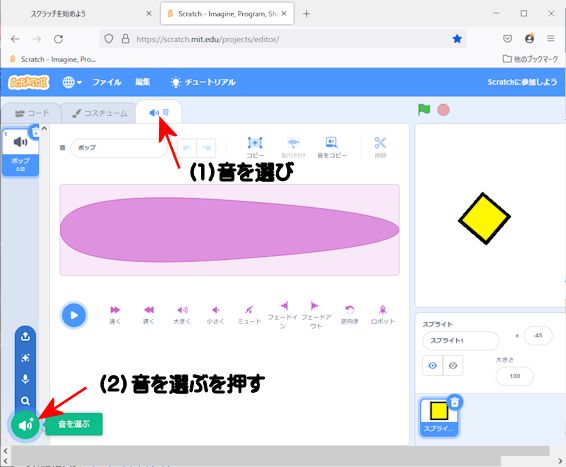The image size is (566, 467).
Task: Apply the Robot (ロボット) effect
Action: (x=383, y=314)
